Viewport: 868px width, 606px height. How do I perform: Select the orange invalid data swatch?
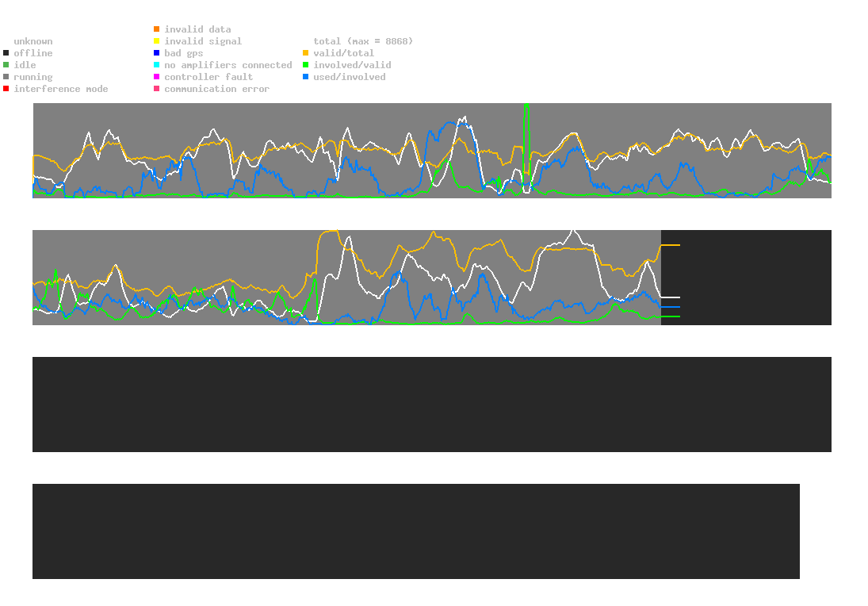pyautogui.click(x=157, y=29)
